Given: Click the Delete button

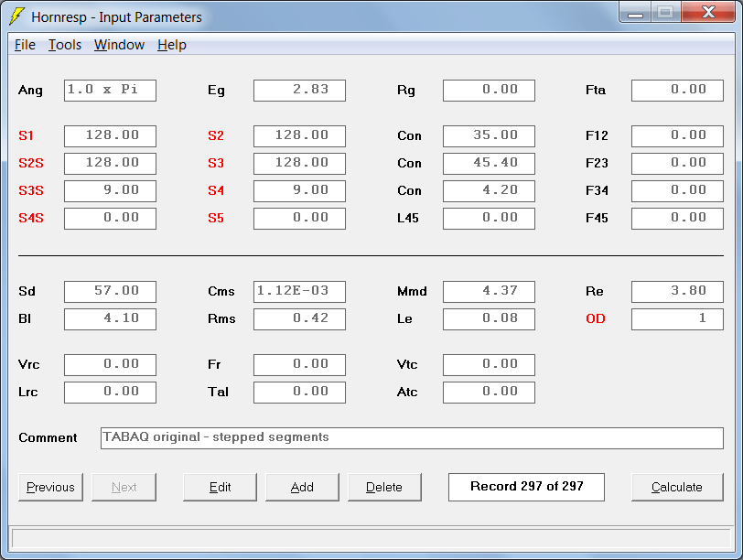Looking at the screenshot, I should 384,487.
